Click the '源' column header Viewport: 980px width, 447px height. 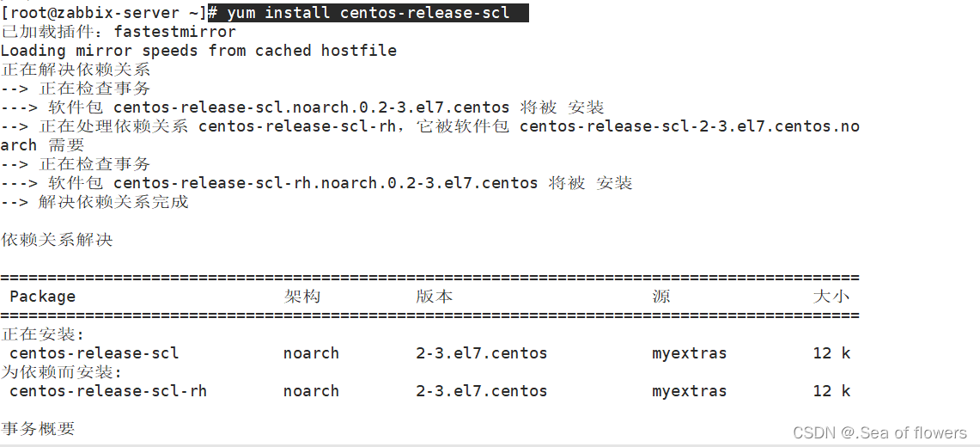tap(660, 297)
